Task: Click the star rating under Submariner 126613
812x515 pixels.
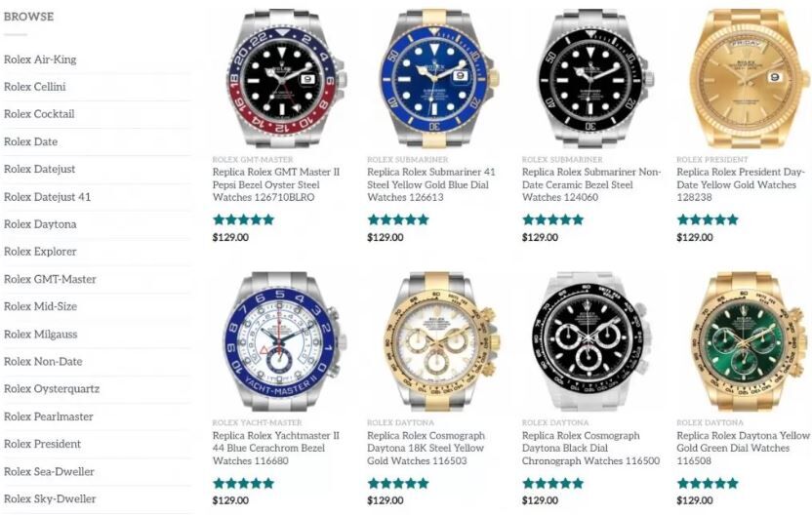Action: (x=398, y=219)
